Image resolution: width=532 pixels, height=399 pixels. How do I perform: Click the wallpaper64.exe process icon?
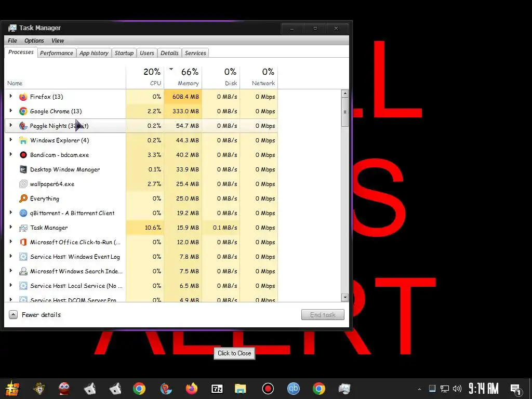(x=23, y=184)
